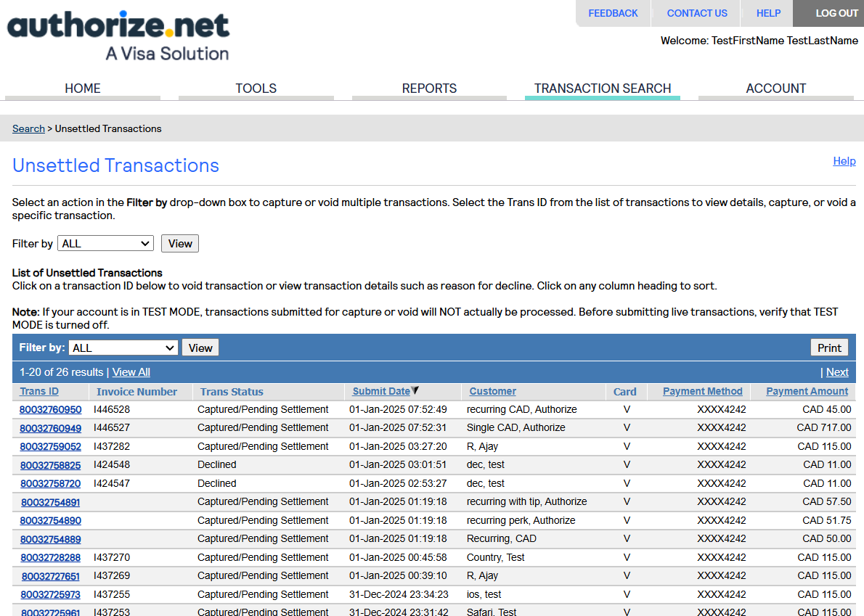Image resolution: width=864 pixels, height=616 pixels.
Task: Click customer 'recurring CAD, Authorize'
Action: pos(522,409)
